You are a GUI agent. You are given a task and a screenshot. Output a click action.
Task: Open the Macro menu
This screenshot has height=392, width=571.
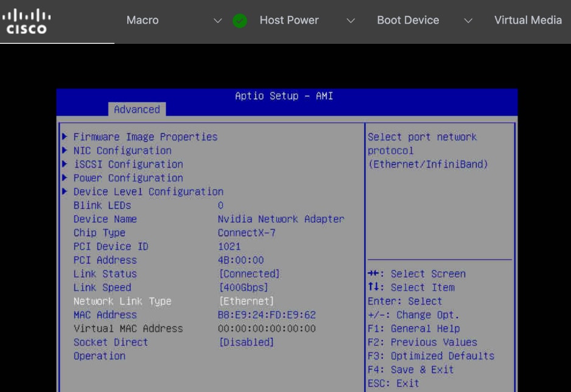[142, 20]
